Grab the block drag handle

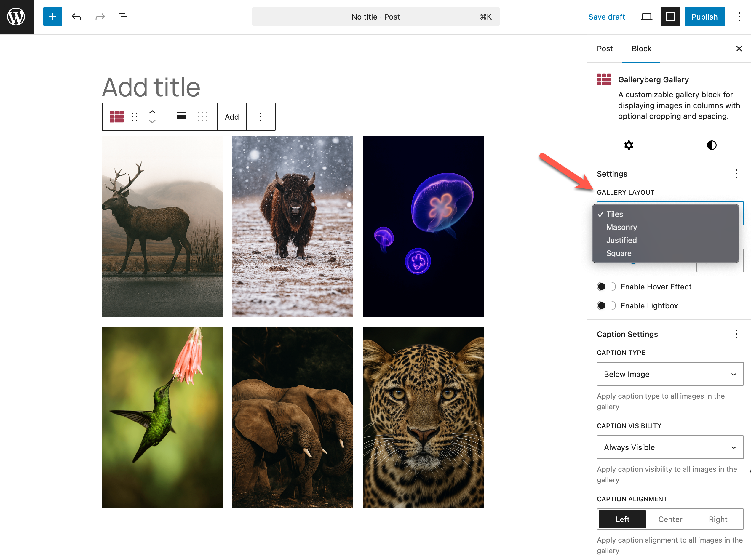[x=135, y=117]
